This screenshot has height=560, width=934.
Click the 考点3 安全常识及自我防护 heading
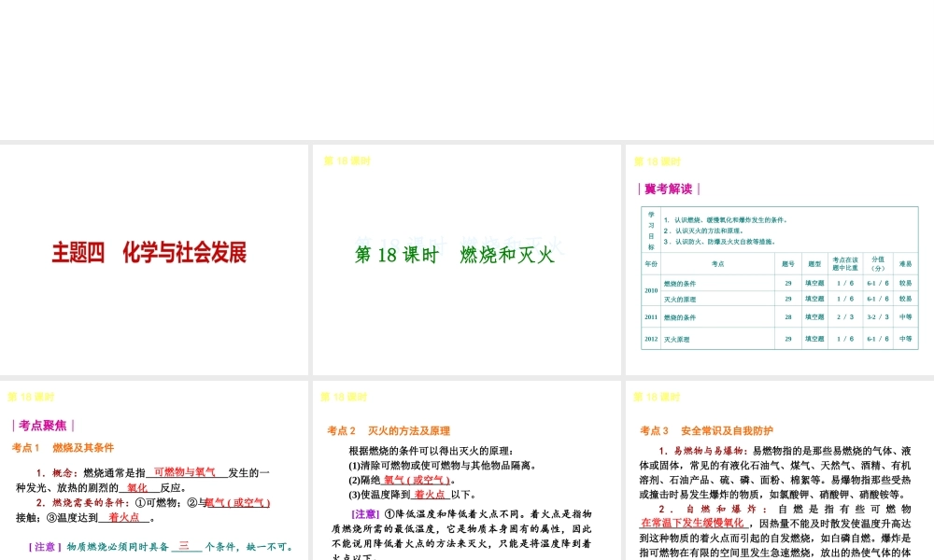point(706,430)
